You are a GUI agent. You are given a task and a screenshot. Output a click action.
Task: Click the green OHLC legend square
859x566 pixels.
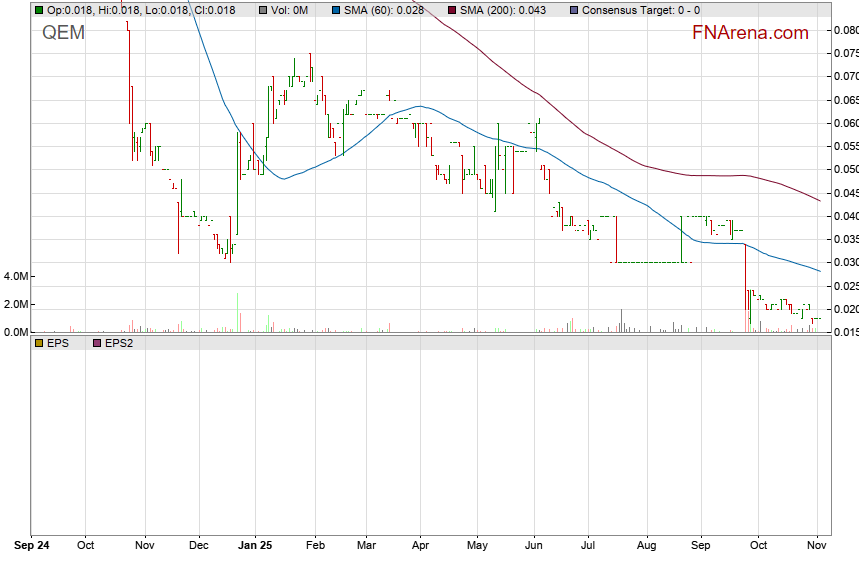click(x=38, y=10)
